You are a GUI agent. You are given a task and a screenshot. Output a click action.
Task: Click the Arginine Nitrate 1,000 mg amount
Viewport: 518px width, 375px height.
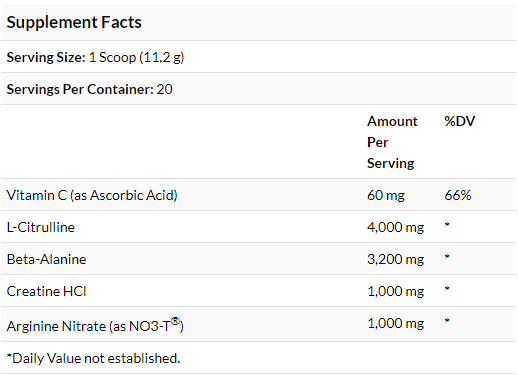[396, 323]
